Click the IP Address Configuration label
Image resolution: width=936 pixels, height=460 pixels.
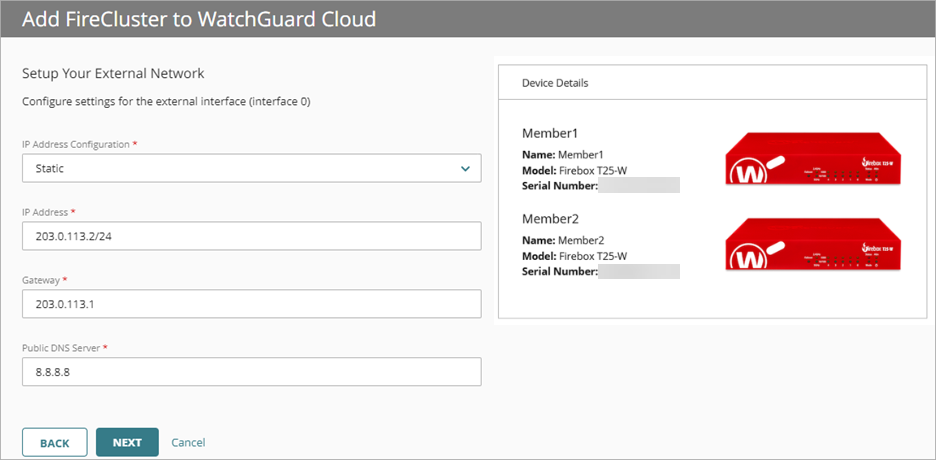[x=76, y=145]
